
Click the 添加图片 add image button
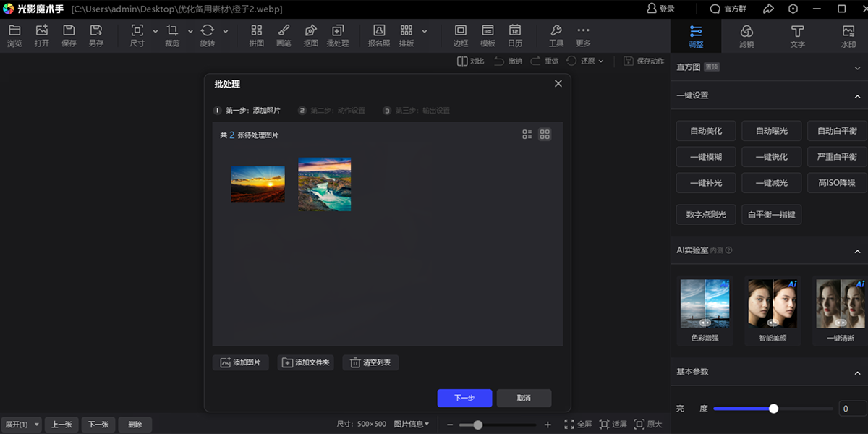pos(241,362)
